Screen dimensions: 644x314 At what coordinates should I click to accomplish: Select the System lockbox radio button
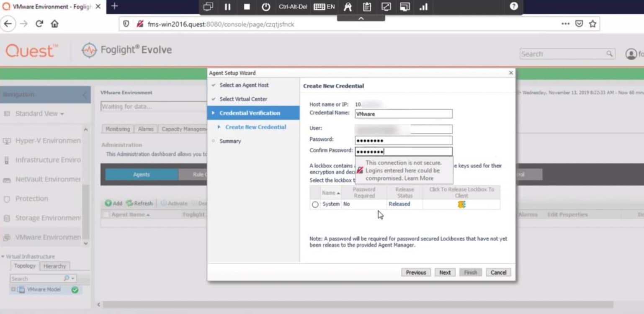(315, 204)
